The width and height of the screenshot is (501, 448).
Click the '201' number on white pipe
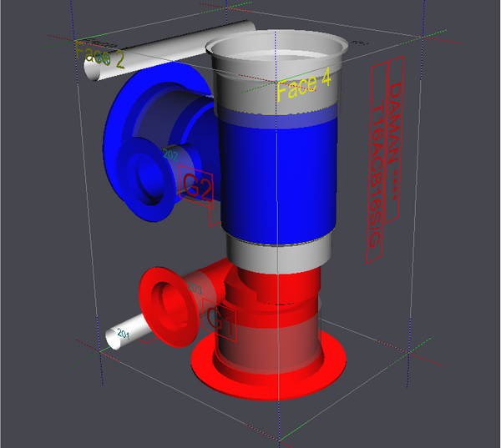coord(124,334)
